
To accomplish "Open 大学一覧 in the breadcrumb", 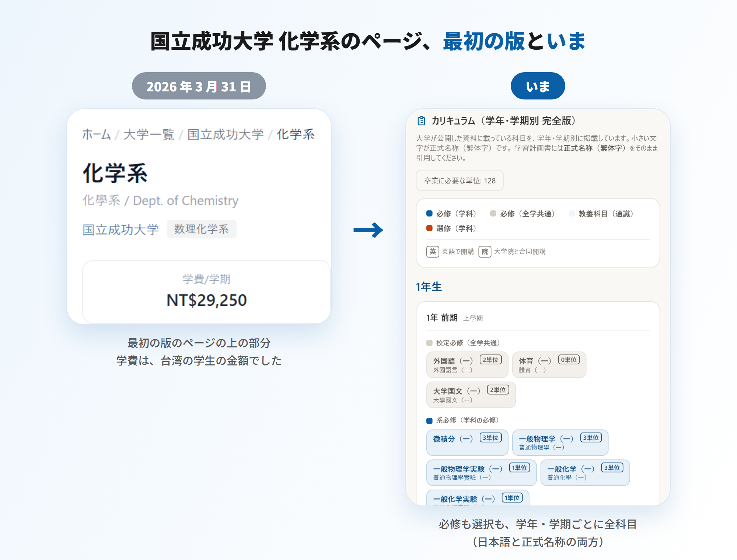I will [149, 134].
